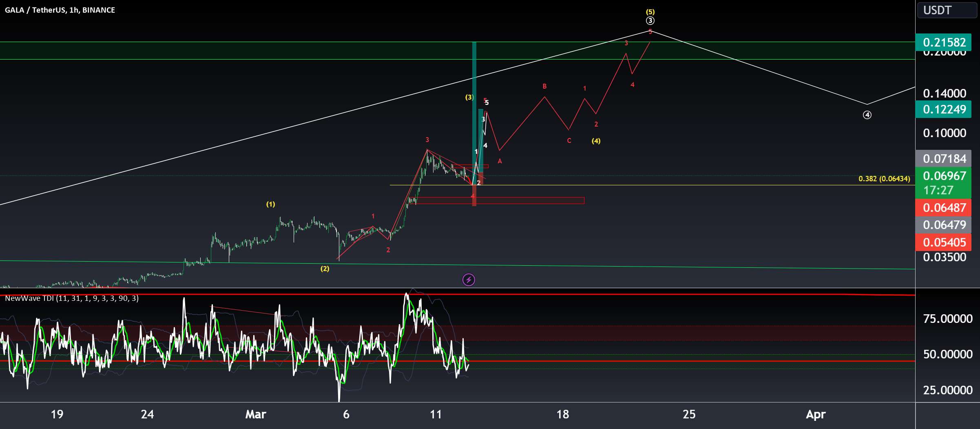This screenshot has width=980, height=429.
Task: Select the red B wave label
Action: (544, 86)
